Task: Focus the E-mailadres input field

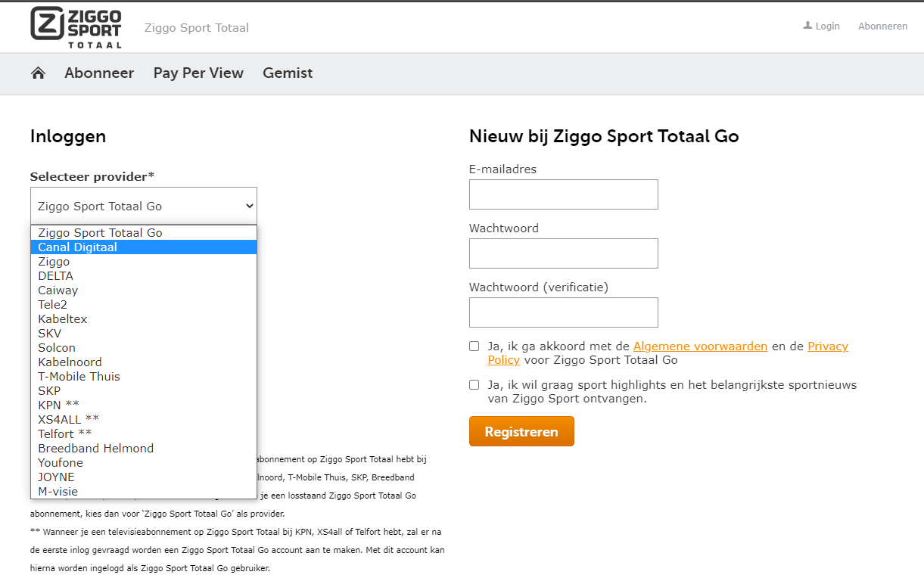Action: coord(564,194)
